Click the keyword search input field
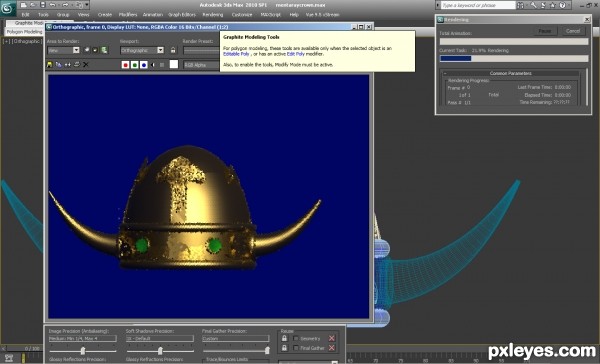The image size is (600, 364). coord(478,5)
